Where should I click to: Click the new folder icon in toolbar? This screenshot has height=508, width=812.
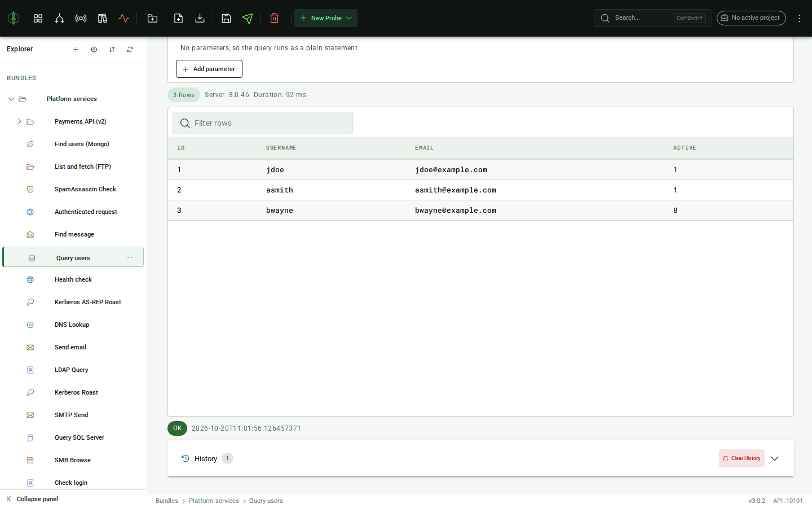(x=152, y=18)
